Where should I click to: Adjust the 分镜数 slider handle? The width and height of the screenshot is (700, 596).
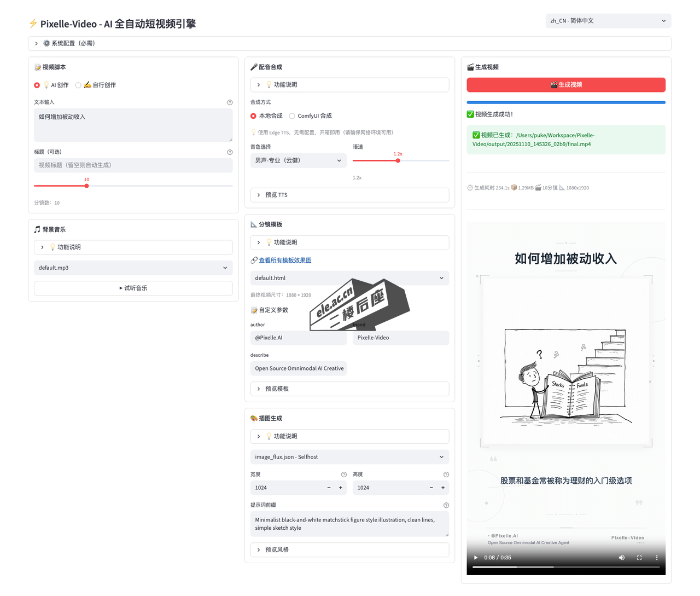pyautogui.click(x=86, y=186)
